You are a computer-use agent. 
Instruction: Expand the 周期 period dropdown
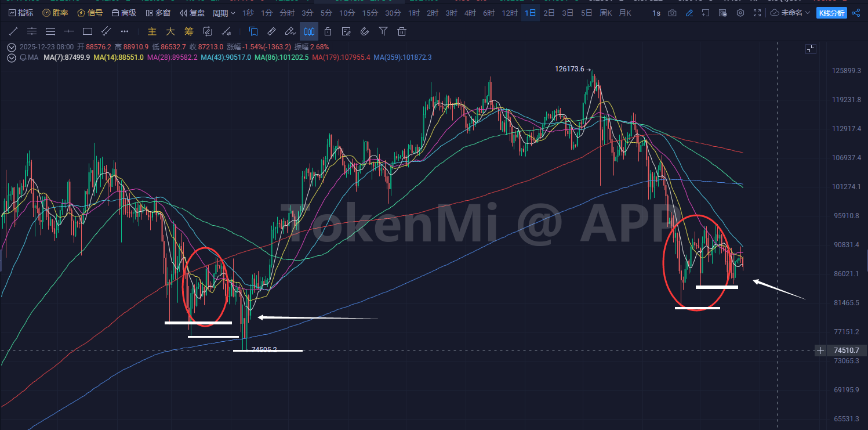(224, 13)
